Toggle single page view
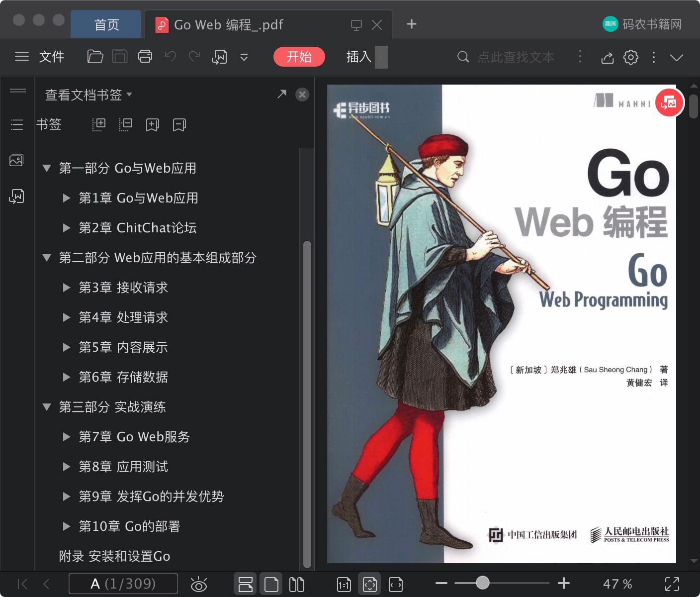Viewport: 700px width, 597px height. (271, 584)
